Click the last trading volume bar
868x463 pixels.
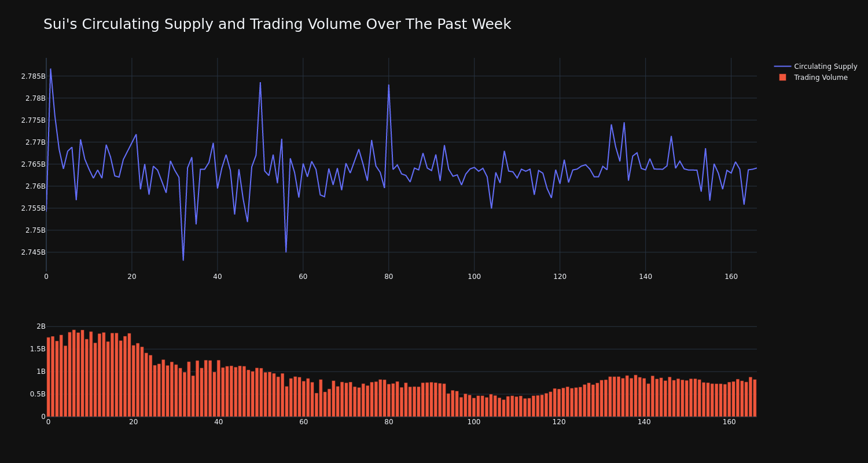tap(755, 398)
